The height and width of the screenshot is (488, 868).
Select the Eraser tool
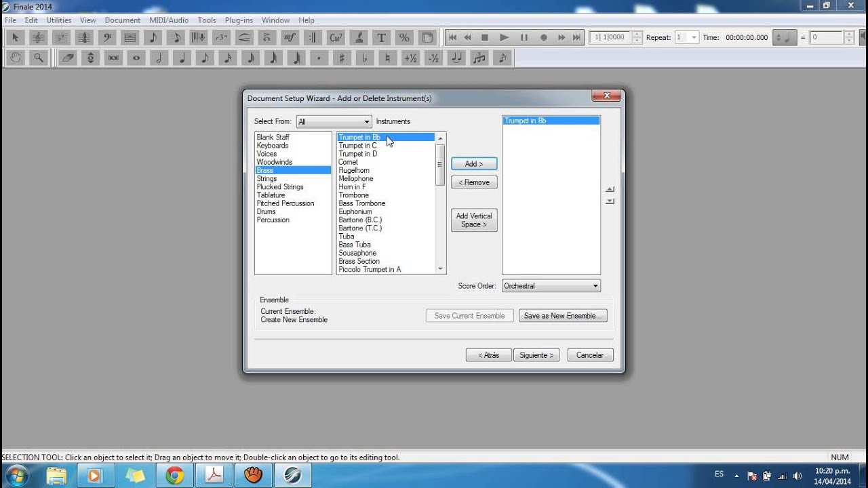pyautogui.click(x=68, y=58)
